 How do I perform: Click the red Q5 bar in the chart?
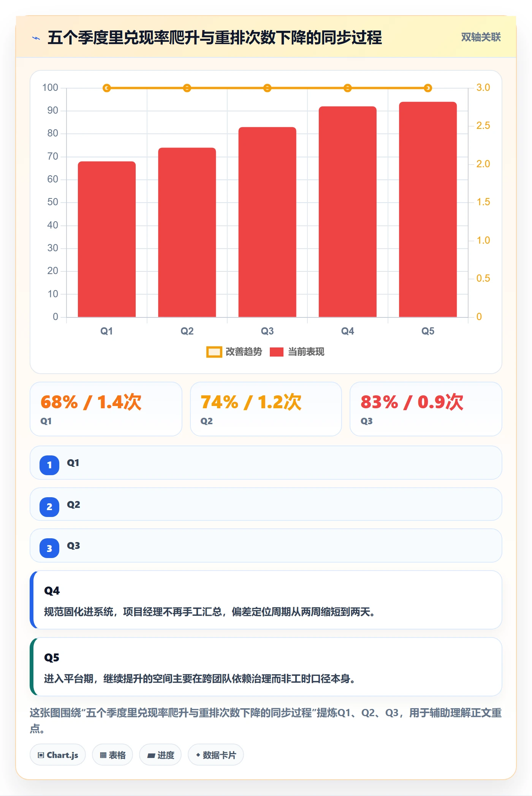click(x=428, y=209)
